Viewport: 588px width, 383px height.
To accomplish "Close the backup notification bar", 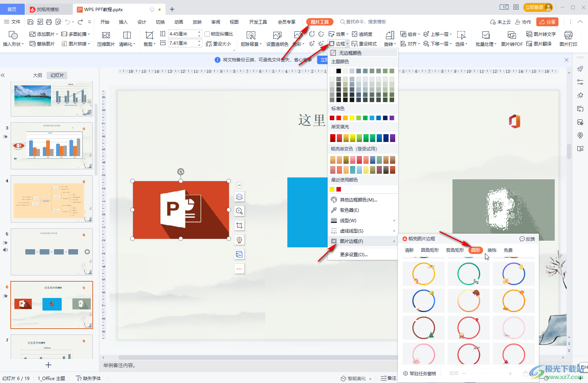I will [x=567, y=60].
